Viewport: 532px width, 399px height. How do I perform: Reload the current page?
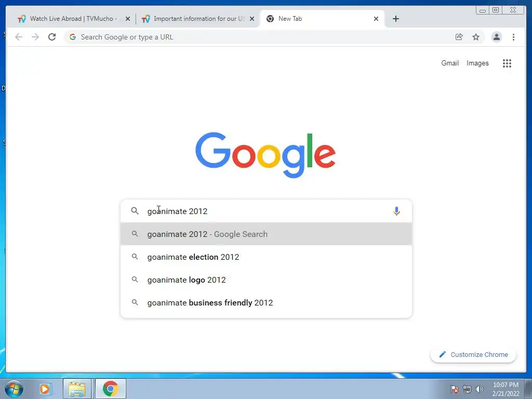point(52,37)
